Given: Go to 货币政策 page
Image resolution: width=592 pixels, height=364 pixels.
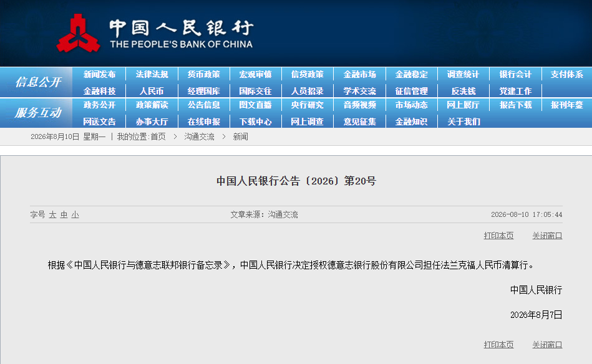Looking at the screenshot, I should [203, 74].
